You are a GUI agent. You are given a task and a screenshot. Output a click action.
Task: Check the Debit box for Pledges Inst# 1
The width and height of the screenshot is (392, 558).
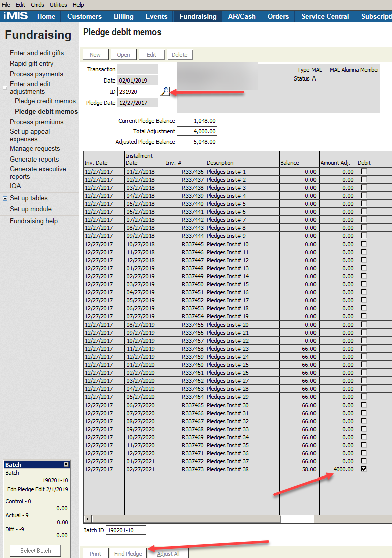(x=364, y=172)
